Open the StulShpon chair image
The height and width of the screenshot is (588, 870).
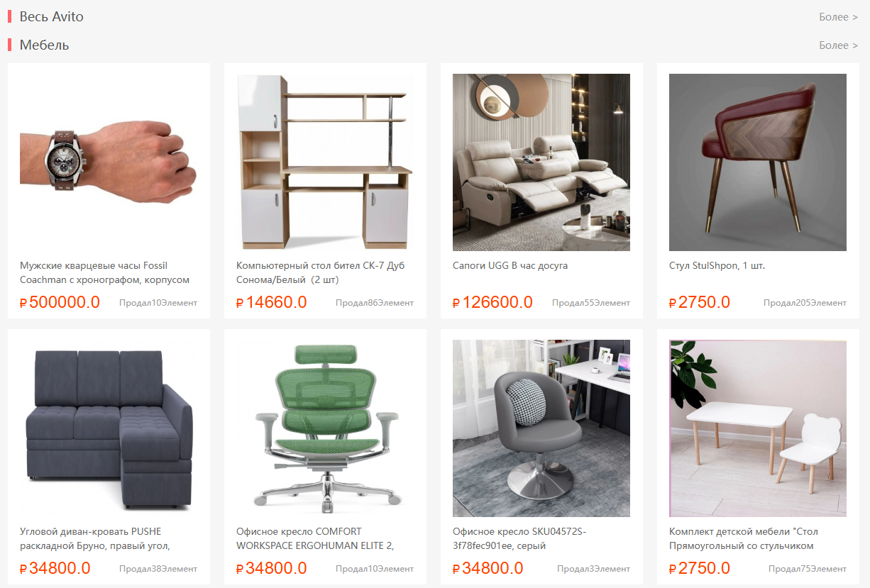coord(758,162)
